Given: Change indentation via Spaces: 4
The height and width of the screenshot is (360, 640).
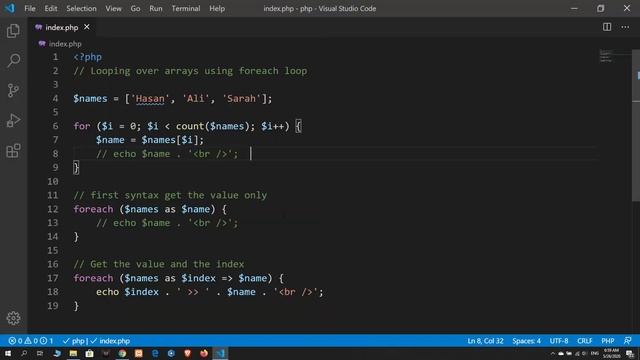Looking at the screenshot, I should (526, 341).
